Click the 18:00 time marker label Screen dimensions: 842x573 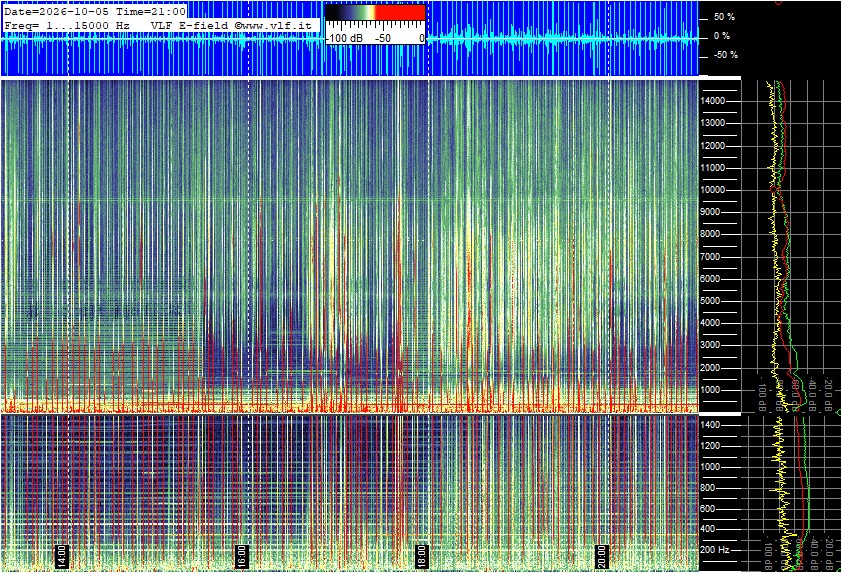coord(422,556)
